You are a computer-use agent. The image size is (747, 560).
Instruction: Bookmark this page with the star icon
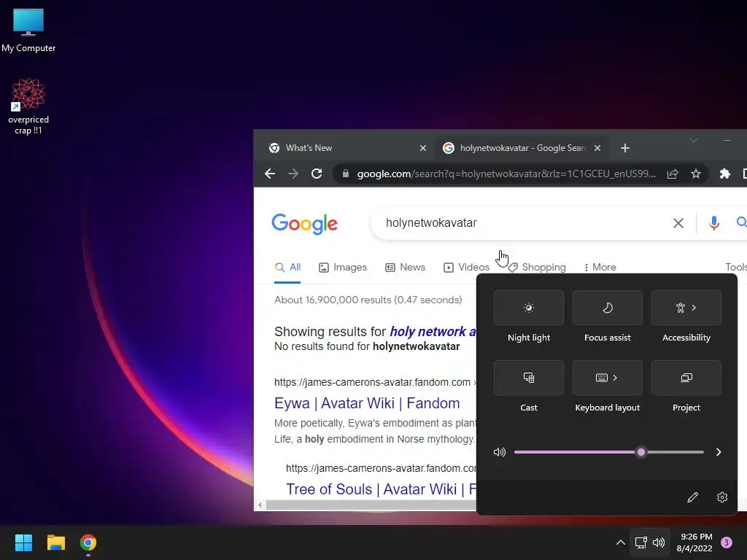695,174
